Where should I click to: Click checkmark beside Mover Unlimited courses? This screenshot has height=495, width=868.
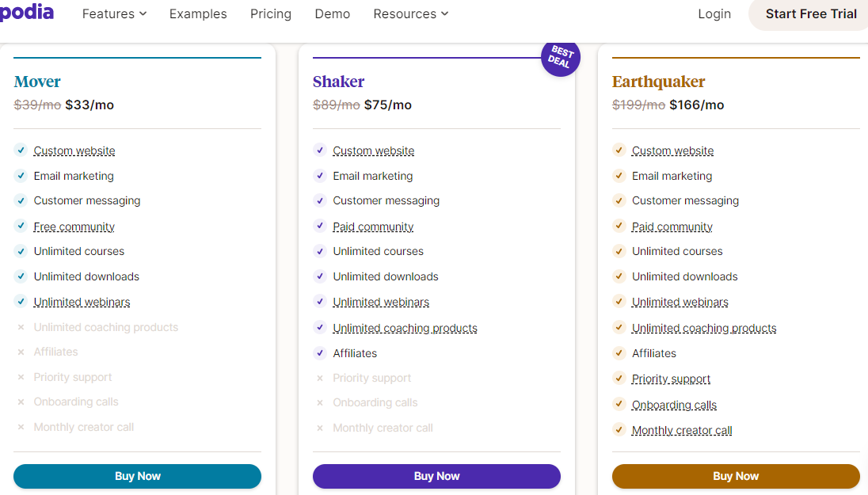[x=21, y=251]
